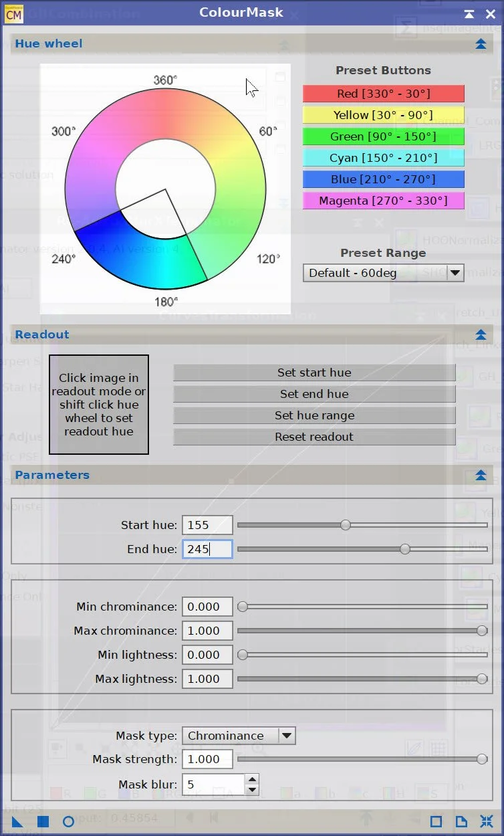Click the CM script icon in title bar
504x836 pixels.
tap(13, 13)
